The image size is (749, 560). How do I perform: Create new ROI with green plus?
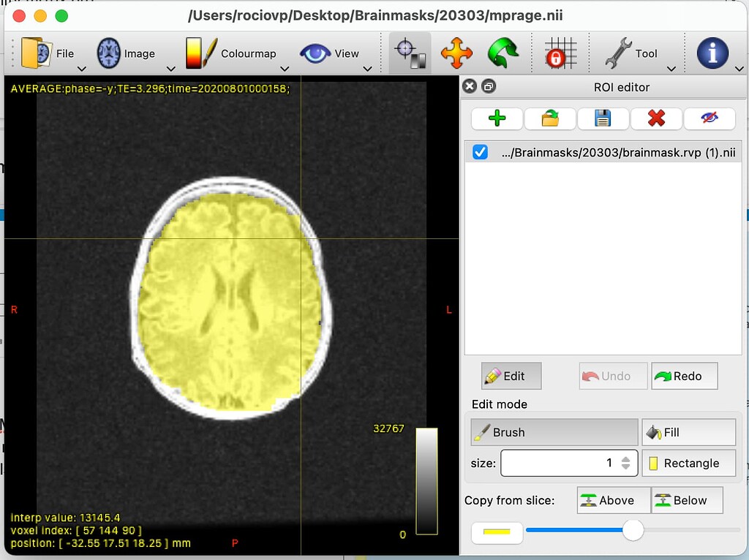[497, 118]
